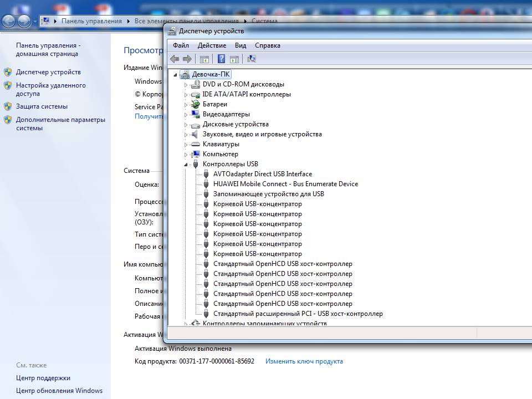Open Help via the blue question mark icon

tap(221, 59)
